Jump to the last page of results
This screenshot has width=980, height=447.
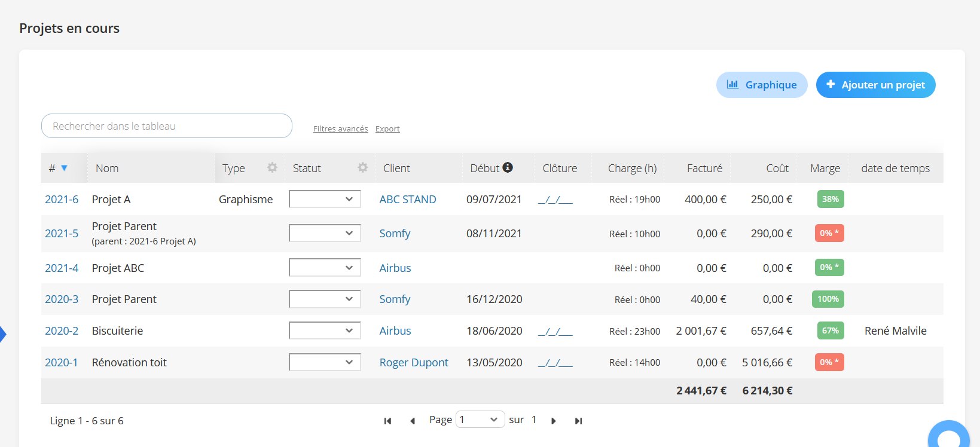(x=578, y=421)
